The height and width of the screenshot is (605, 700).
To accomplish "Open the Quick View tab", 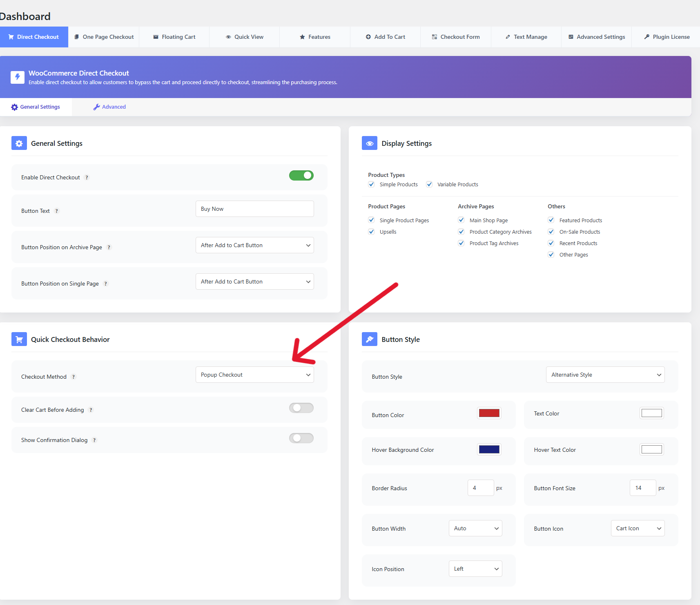I will (245, 37).
